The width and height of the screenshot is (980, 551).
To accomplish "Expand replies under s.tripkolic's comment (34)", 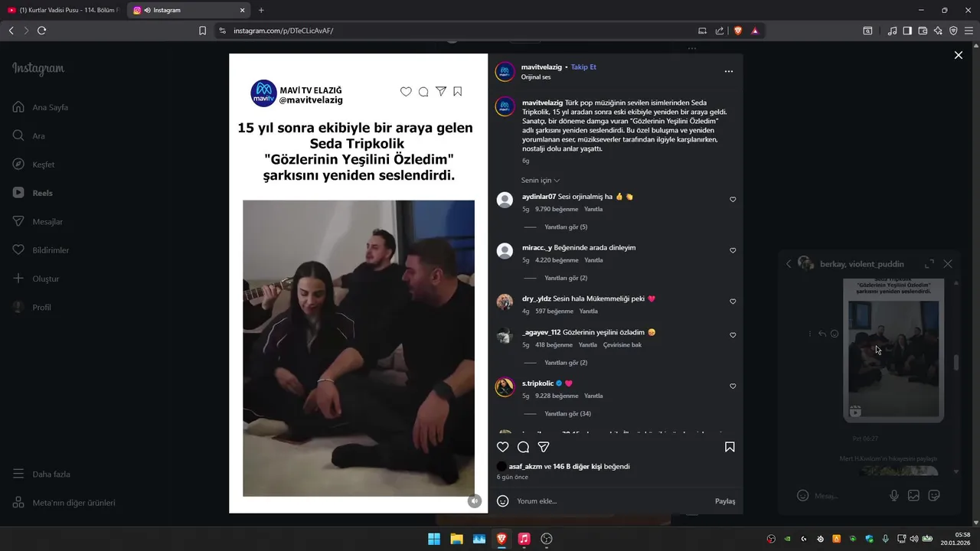I will pyautogui.click(x=567, y=414).
